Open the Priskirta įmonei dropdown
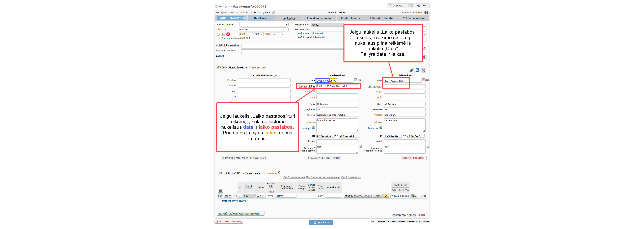This screenshot has height=229, width=644. 264,25
